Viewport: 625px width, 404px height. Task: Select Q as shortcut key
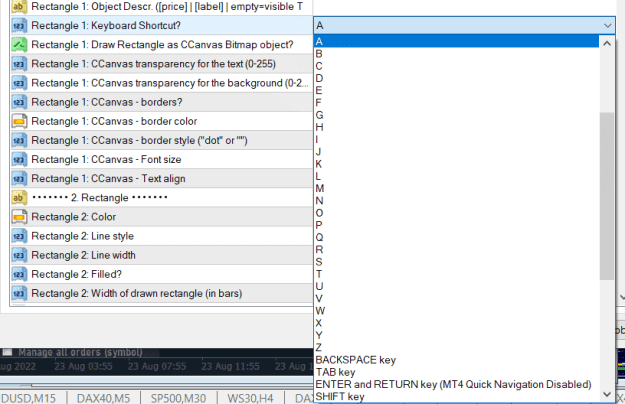point(456,237)
